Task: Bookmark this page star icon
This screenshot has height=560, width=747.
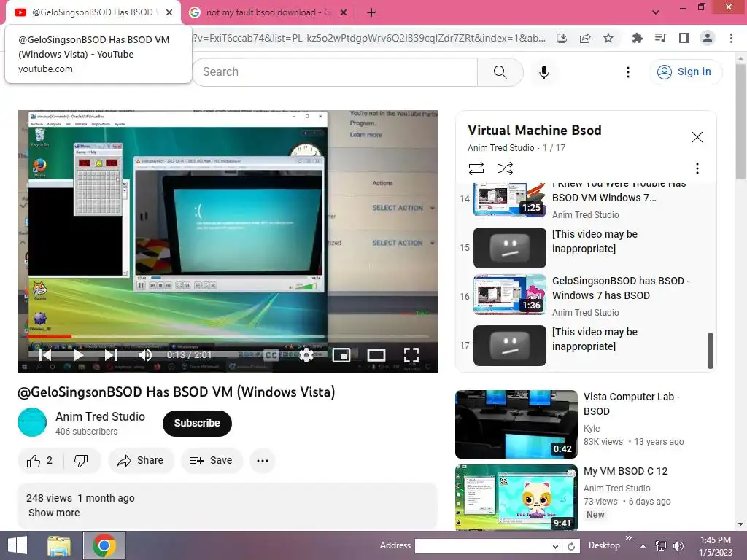Action: (x=608, y=38)
